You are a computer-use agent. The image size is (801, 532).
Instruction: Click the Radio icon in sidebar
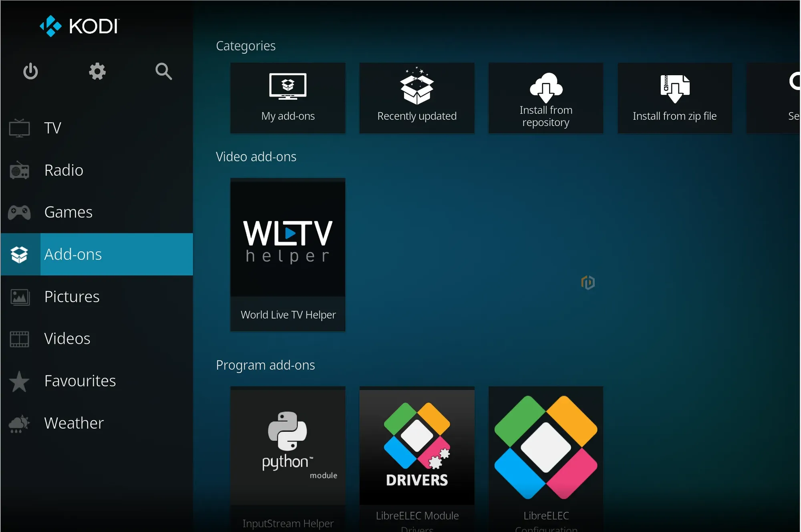(x=19, y=171)
